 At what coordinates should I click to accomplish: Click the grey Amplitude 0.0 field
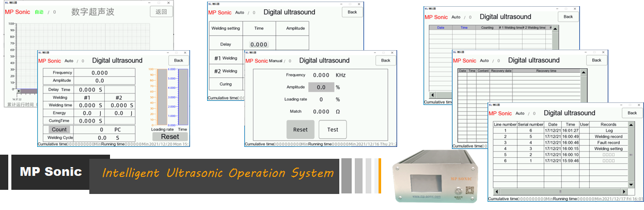coord(321,87)
